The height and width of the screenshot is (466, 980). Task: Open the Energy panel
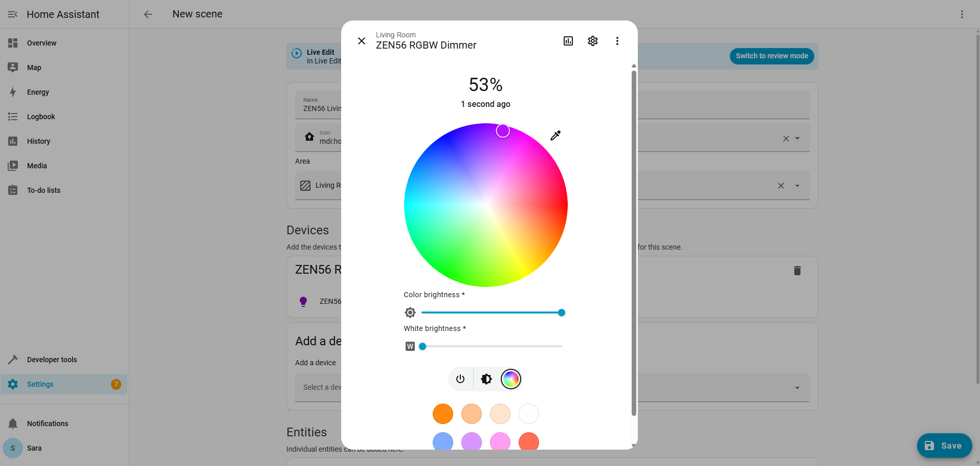click(x=64, y=92)
